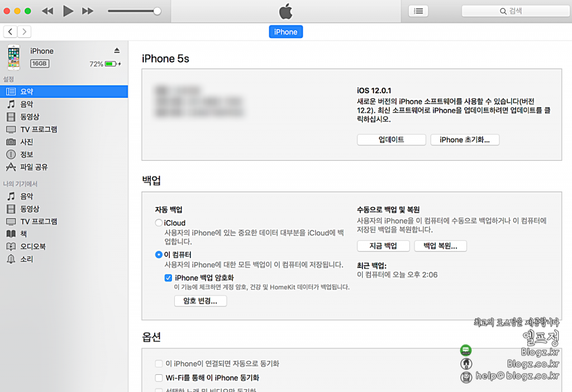Open 사진 photos in sidebar
The width and height of the screenshot is (572, 392).
64,142
